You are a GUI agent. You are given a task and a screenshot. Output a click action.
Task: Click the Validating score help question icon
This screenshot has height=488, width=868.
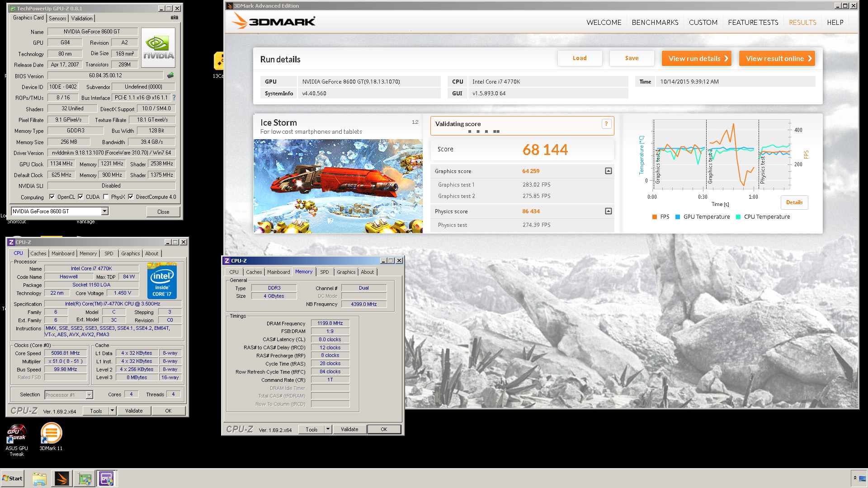pos(607,124)
